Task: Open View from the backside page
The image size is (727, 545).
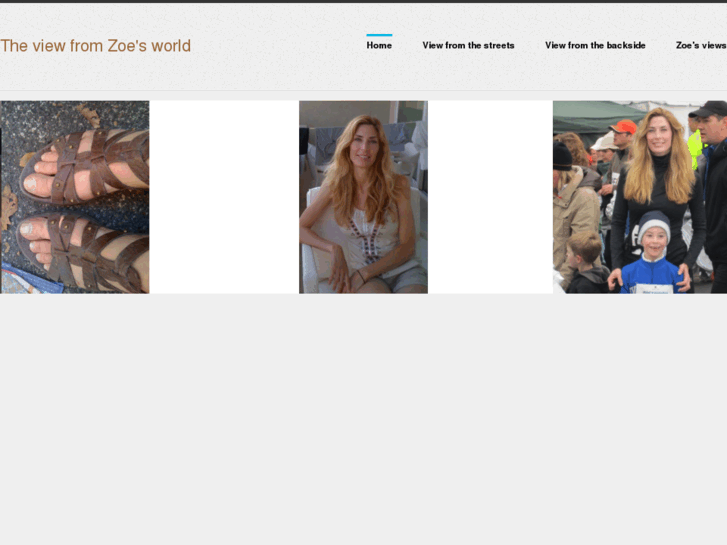Action: click(595, 45)
